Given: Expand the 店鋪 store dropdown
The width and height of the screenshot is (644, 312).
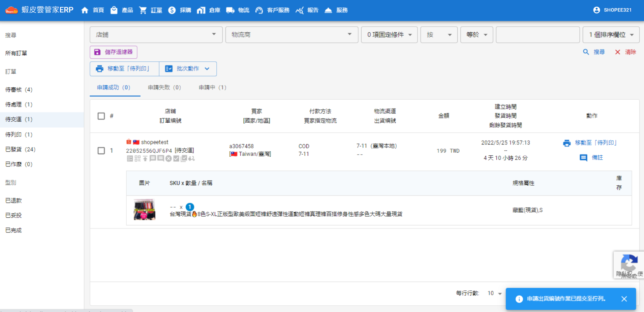Looking at the screenshot, I should click(156, 35).
